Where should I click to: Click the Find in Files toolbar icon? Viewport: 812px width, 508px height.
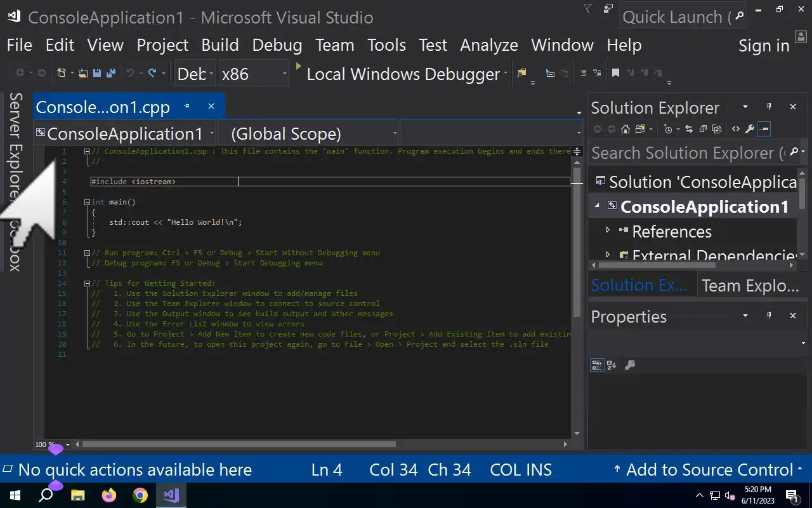[x=521, y=74]
